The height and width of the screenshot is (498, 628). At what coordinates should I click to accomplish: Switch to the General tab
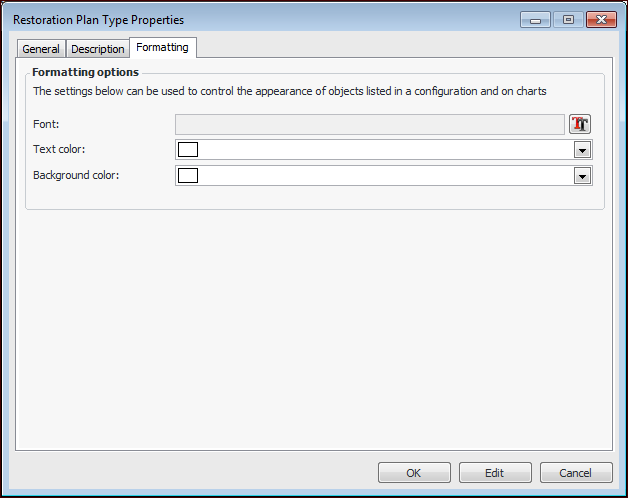(x=41, y=49)
